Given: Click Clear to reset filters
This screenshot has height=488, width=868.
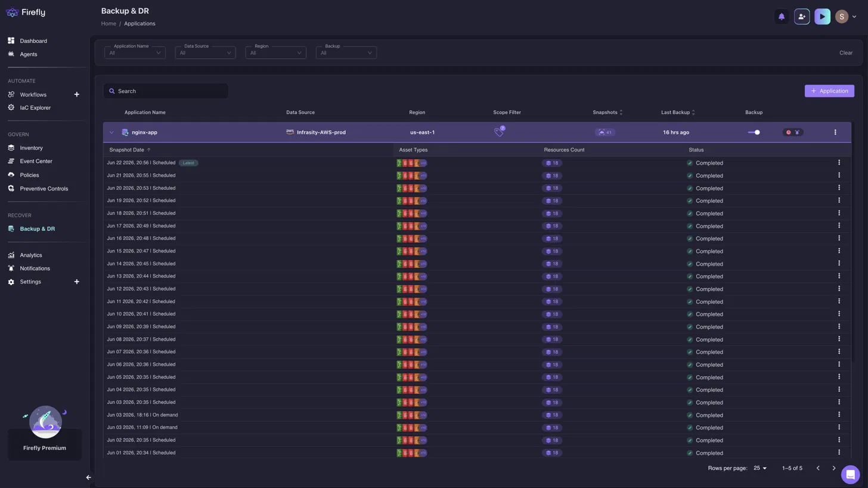Looking at the screenshot, I should pos(846,53).
